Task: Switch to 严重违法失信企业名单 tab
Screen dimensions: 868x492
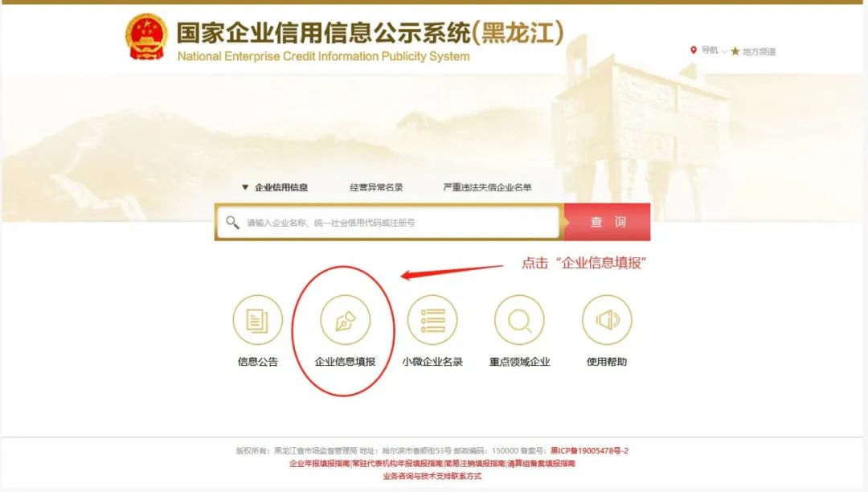Action: (487, 187)
